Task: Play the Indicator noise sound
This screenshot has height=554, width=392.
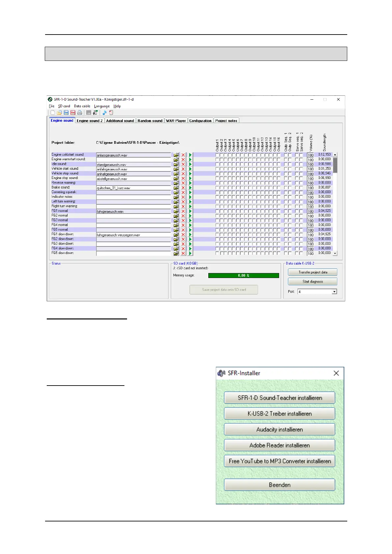Action: [x=190, y=197]
